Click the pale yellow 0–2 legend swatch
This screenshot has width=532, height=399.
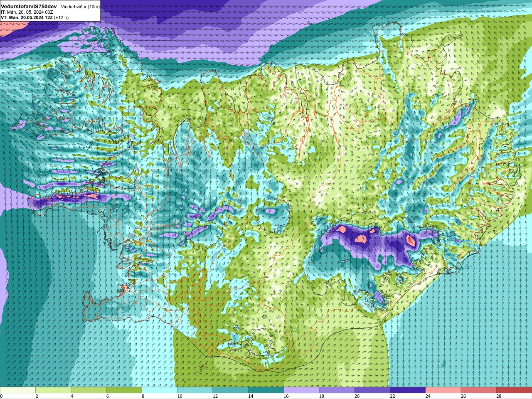pyautogui.click(x=18, y=390)
